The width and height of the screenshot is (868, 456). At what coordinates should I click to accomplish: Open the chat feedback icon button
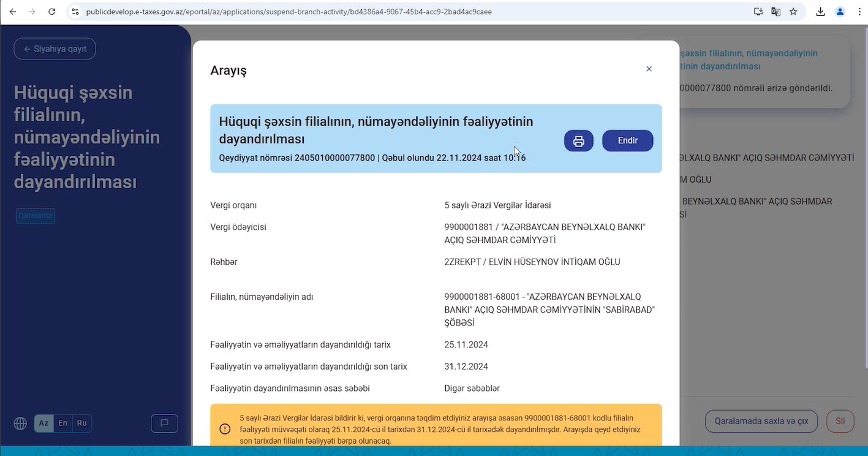pyautogui.click(x=164, y=424)
